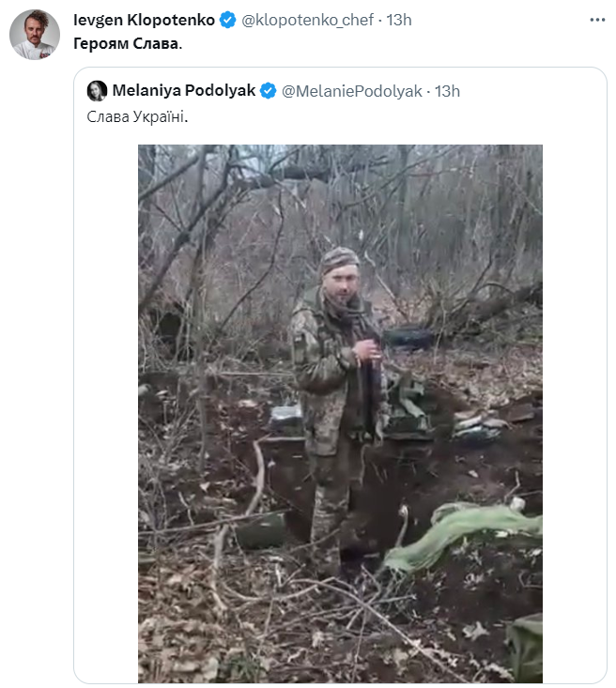This screenshot has height=688, width=616.
Task: Click Melaniya Podolyak's small avatar
Action: coord(97,91)
